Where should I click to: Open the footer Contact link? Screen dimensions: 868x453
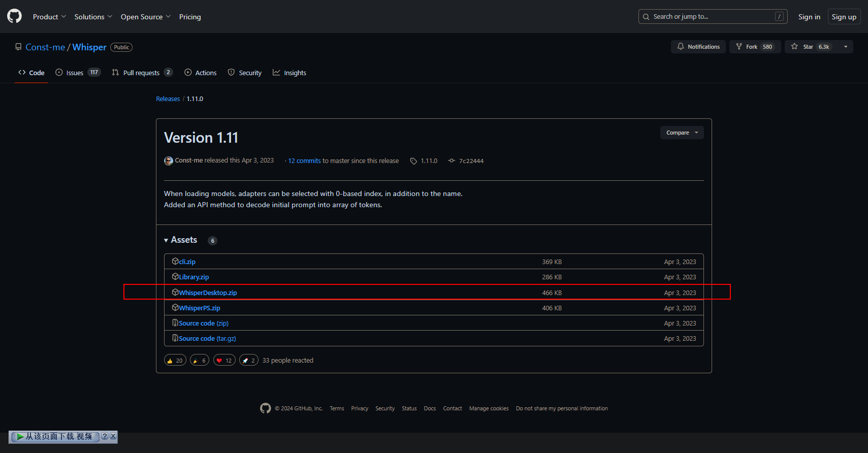pyautogui.click(x=453, y=409)
